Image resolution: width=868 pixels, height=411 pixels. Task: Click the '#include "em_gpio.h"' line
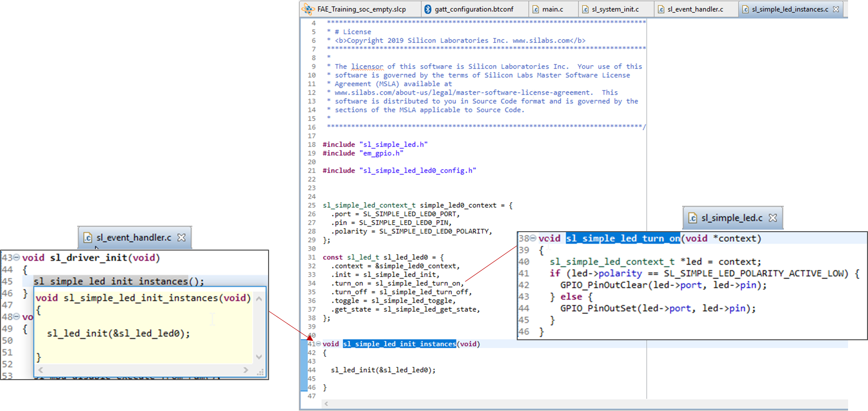363,153
